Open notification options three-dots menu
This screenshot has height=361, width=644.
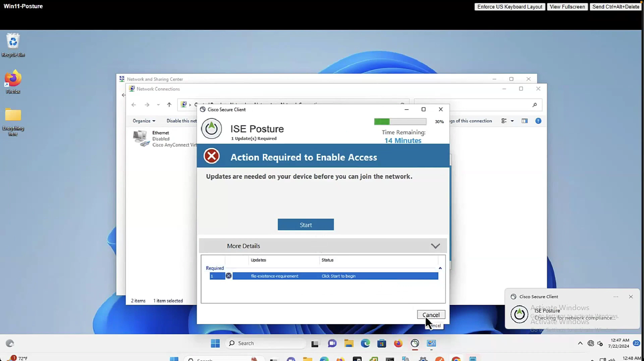[x=616, y=297]
